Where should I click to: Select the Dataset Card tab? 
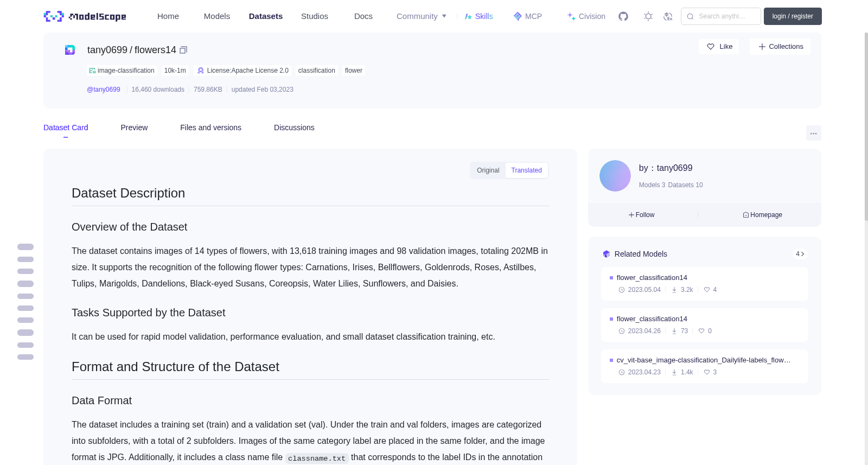(x=66, y=128)
